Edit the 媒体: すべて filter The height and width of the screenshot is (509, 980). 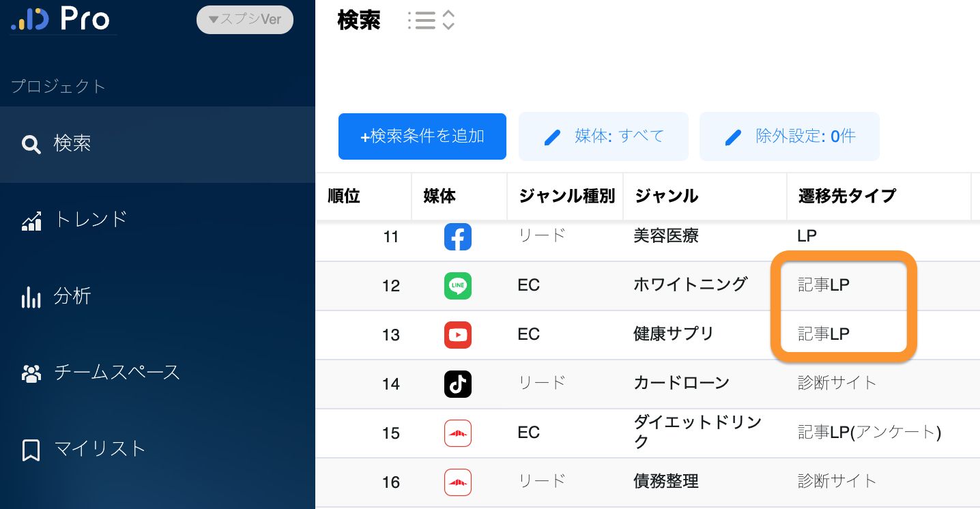click(604, 136)
